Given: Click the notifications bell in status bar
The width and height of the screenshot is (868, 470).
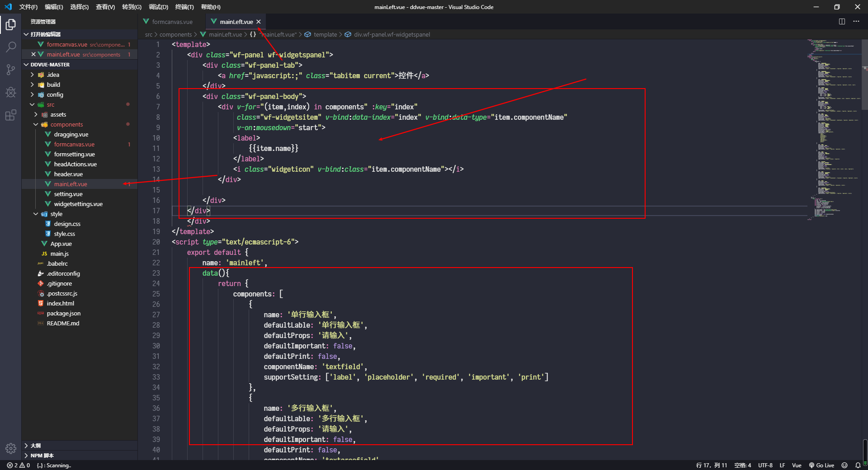Looking at the screenshot, I should click(858, 465).
